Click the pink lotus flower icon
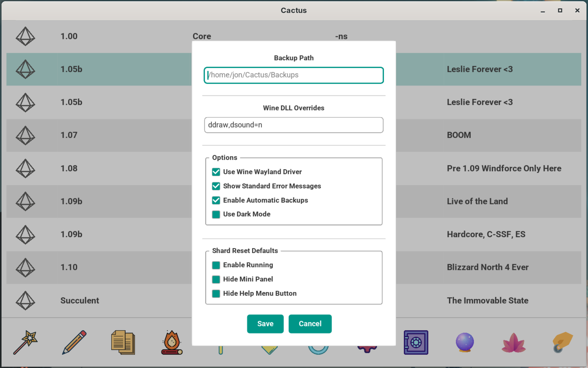Viewport: 588px width, 368px height. pyautogui.click(x=513, y=343)
